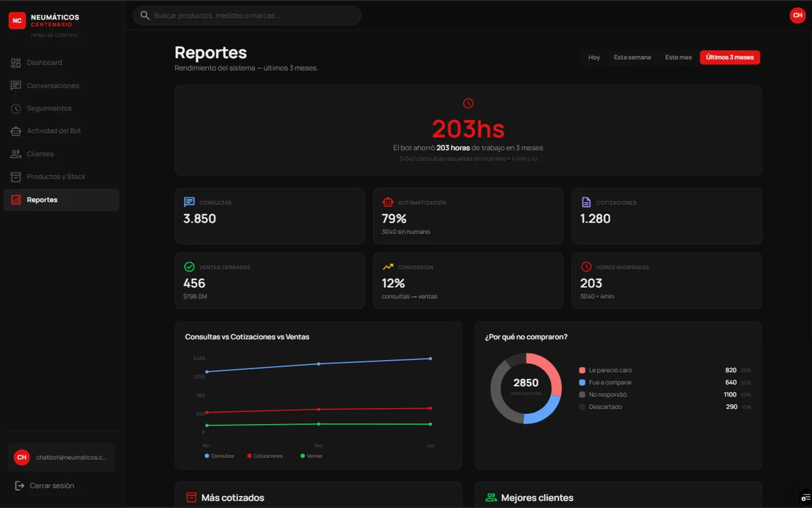Open the Actividad del Bot robot icon

click(x=16, y=131)
